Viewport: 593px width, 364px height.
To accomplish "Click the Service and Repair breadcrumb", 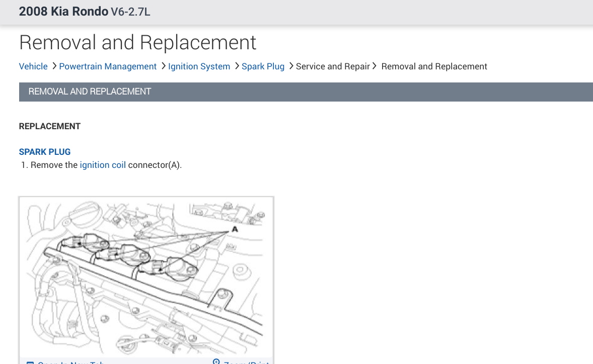I will (x=333, y=66).
